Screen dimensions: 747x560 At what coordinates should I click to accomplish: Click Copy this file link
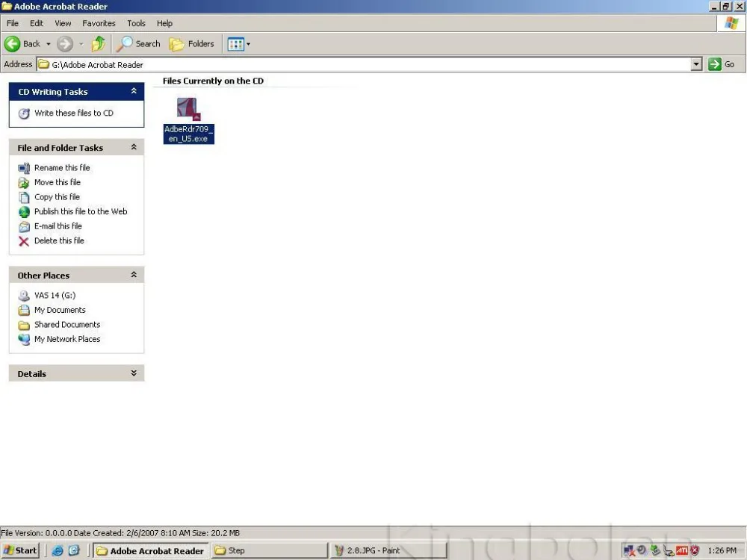coord(57,197)
